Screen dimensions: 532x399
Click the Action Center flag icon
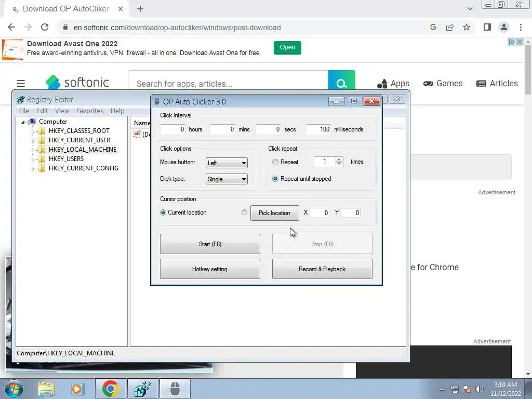click(467, 389)
